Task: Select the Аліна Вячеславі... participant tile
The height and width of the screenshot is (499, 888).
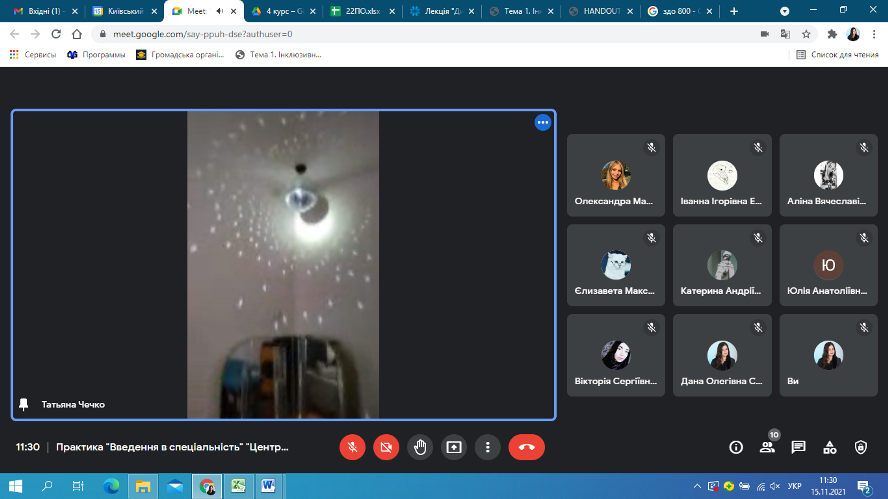Action: 829,175
